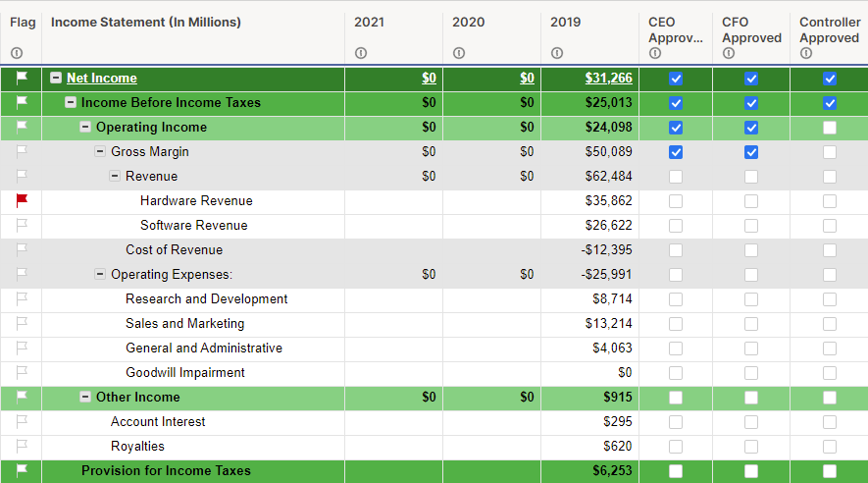Select the Goodwill Impairment cell
868x483 pixels.
[193, 372]
